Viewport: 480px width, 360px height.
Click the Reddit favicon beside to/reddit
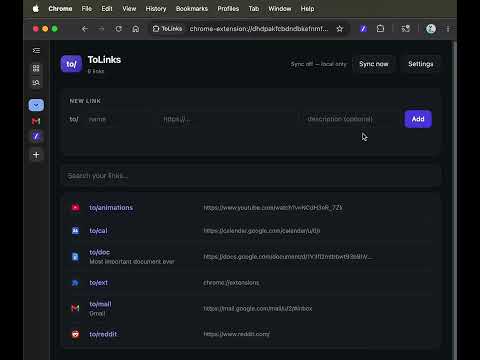click(76, 334)
